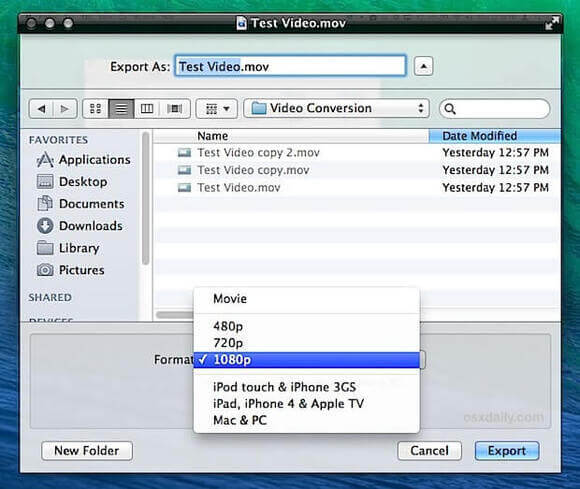The height and width of the screenshot is (489, 580).
Task: Switch to icon view in toolbar
Action: point(95,109)
